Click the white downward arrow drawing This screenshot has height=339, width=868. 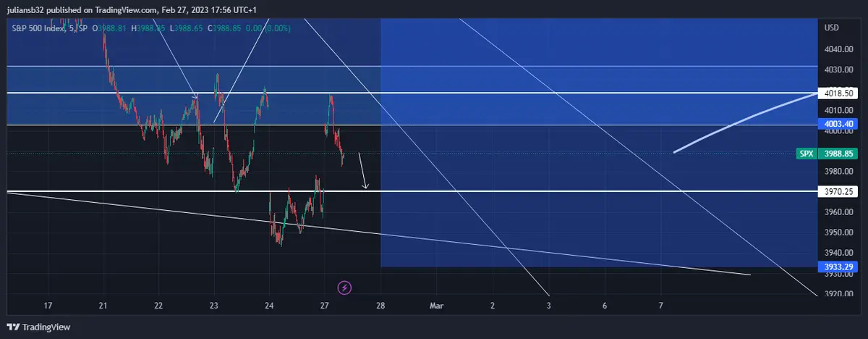tap(362, 171)
